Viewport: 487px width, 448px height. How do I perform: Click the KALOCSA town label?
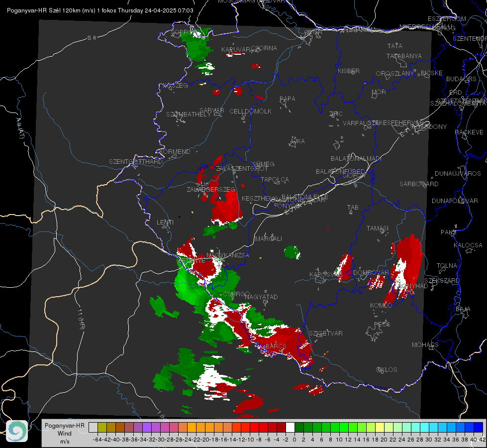point(468,245)
